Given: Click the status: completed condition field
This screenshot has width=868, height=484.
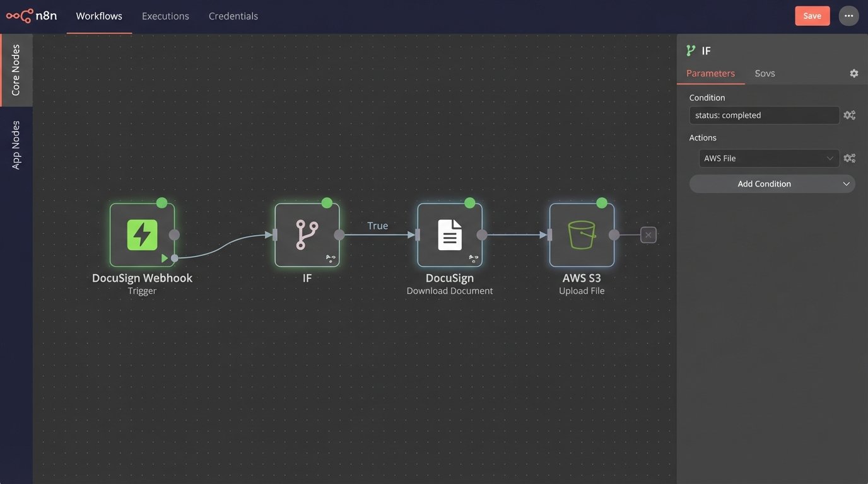Looking at the screenshot, I should 764,115.
